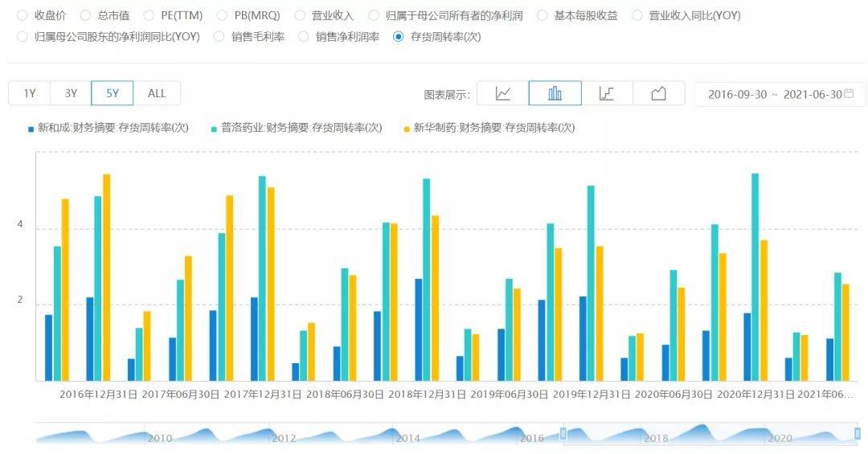Toggle 普洛药业 legend teal swatch
Screen dimensions: 868x454
(214, 129)
